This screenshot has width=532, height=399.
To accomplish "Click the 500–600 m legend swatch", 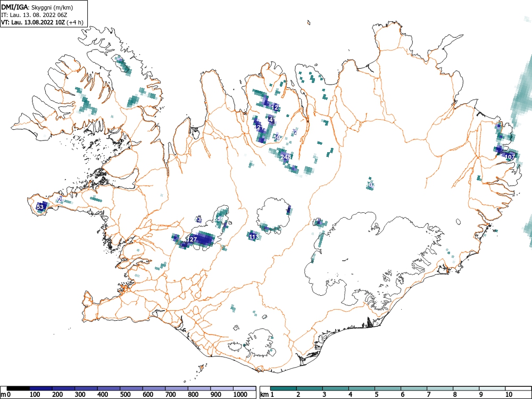I will [x=131, y=388].
